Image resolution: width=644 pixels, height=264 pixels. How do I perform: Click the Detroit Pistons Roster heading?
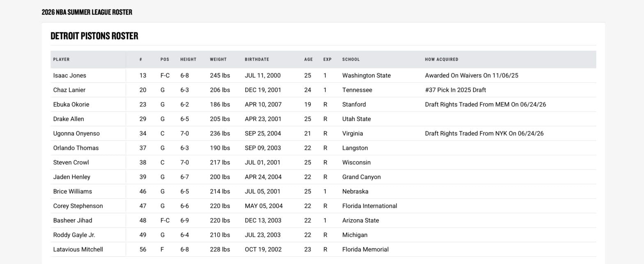(94, 36)
